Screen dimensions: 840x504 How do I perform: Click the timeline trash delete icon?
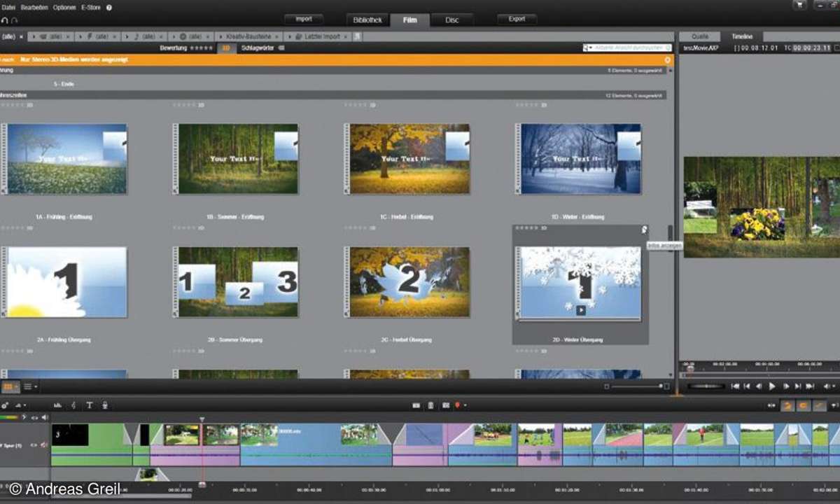(430, 405)
